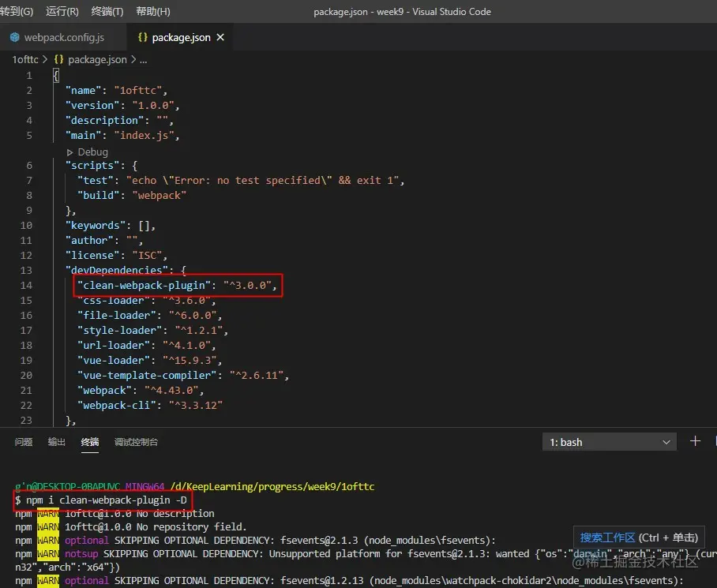
Task: Open the Problems (问题) panel tab
Action: point(24,442)
